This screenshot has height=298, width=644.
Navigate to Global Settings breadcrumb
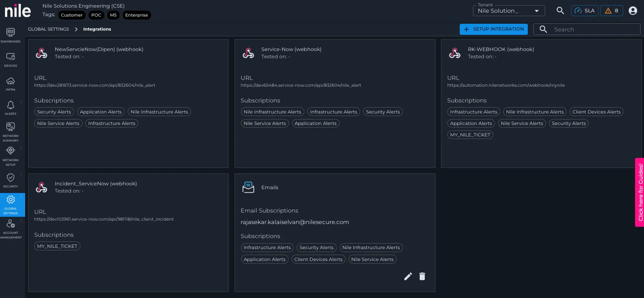49,29
